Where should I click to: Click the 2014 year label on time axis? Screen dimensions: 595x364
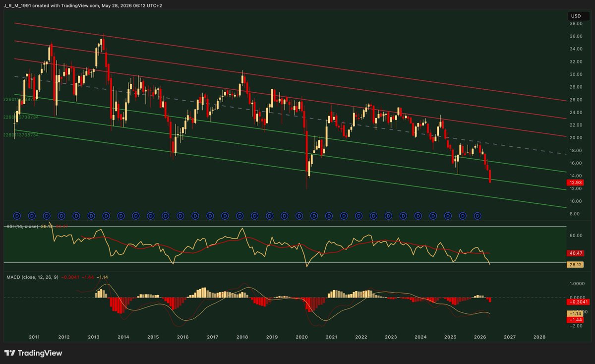click(x=123, y=337)
